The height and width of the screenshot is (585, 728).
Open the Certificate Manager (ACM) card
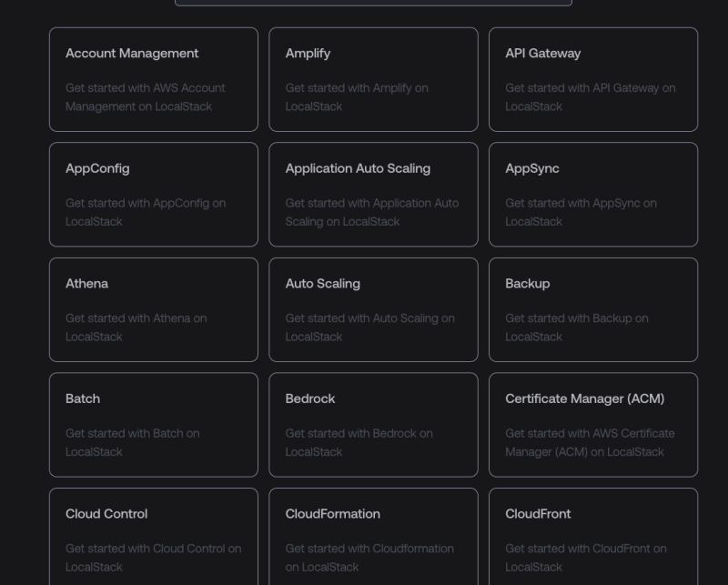[593, 425]
